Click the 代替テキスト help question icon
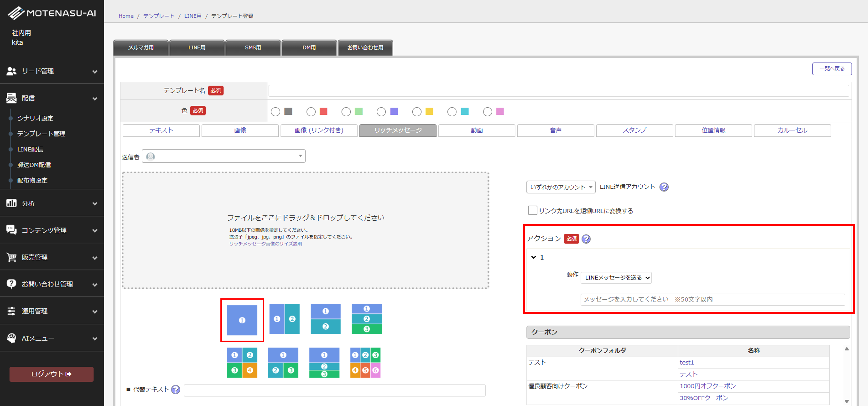The height and width of the screenshot is (406, 868). coord(176,390)
